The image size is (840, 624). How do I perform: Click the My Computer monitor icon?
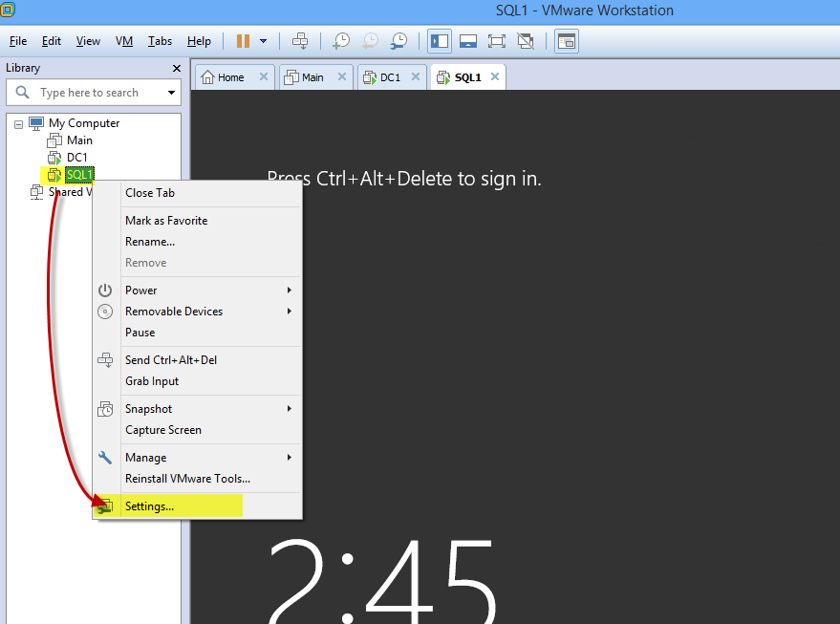pyautogui.click(x=36, y=123)
